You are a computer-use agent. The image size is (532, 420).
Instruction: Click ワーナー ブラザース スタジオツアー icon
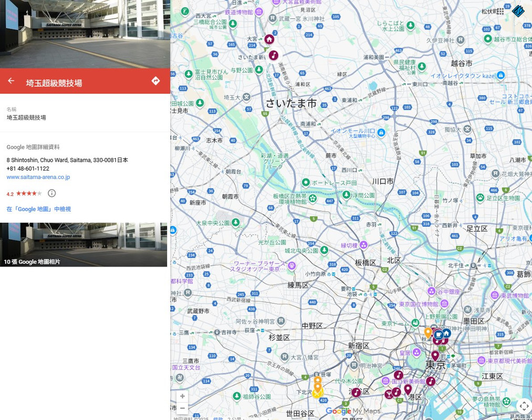pos(291,266)
